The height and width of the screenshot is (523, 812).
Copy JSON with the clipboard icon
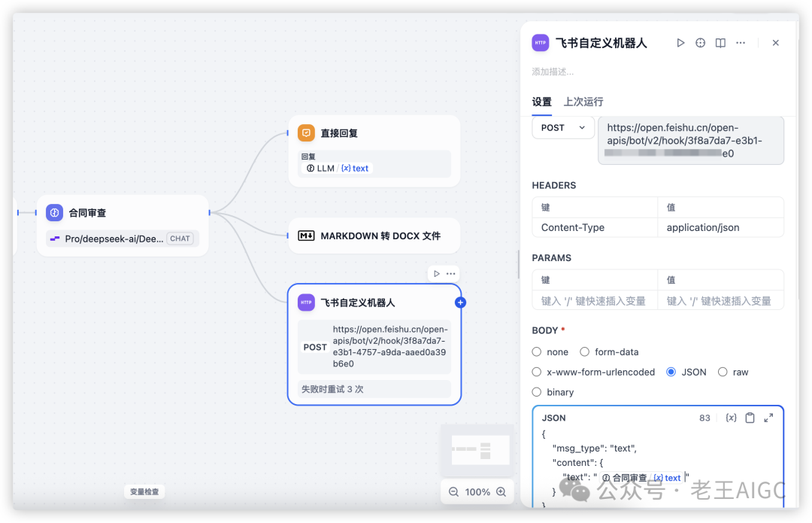coord(750,418)
